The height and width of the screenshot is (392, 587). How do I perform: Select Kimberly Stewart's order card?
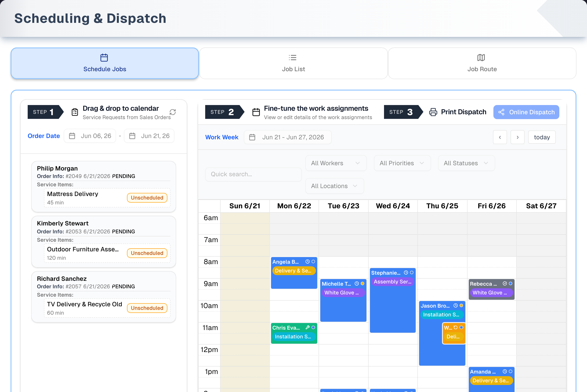pos(104,242)
